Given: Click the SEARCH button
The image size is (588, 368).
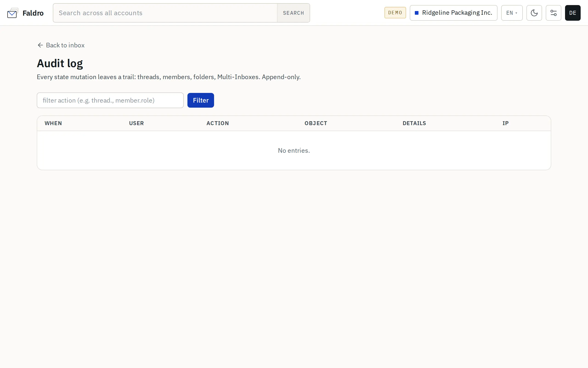Looking at the screenshot, I should tap(293, 13).
